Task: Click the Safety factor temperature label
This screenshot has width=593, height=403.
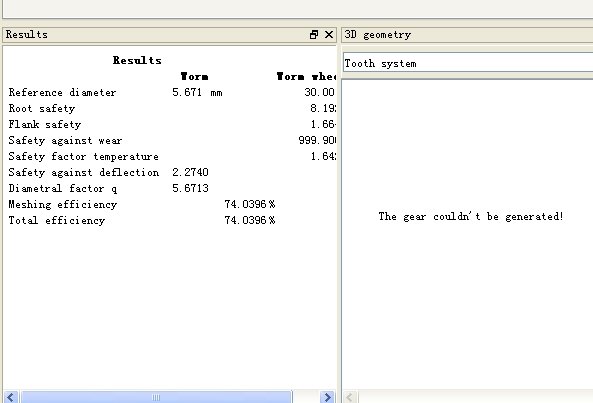Action: click(84, 157)
